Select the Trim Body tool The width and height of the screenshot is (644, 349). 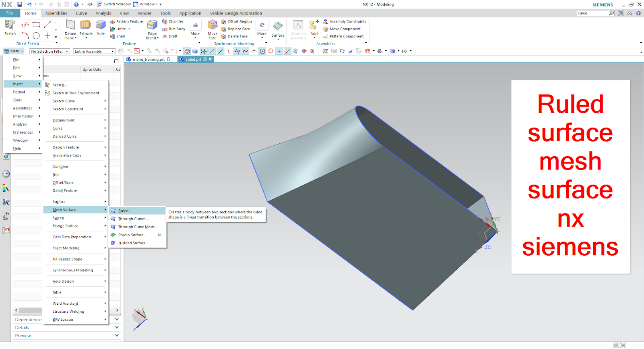174,29
